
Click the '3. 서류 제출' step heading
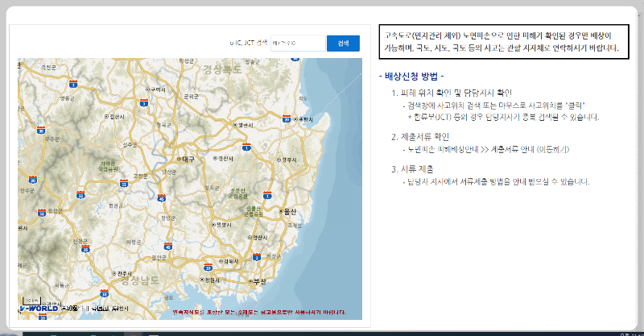pyautogui.click(x=412, y=169)
